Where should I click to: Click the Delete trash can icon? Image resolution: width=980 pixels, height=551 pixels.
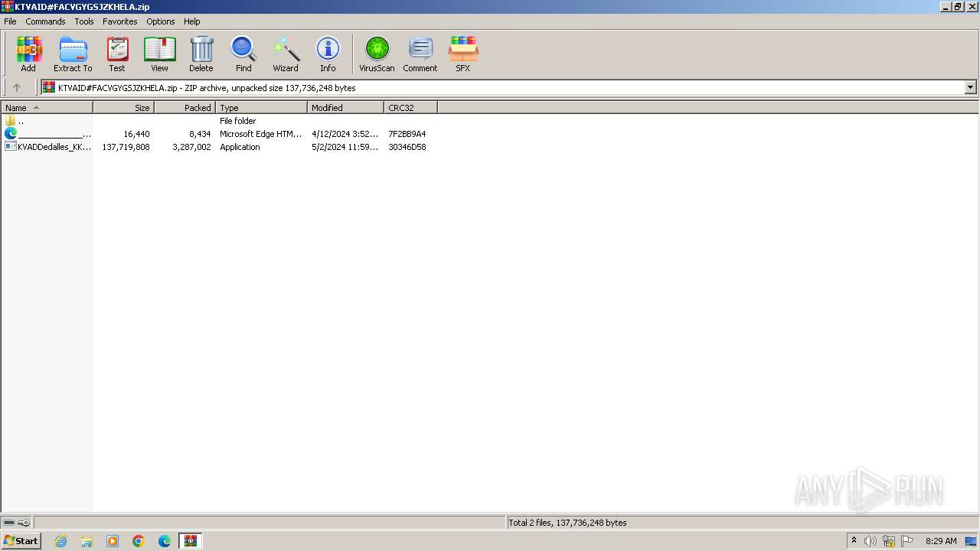(x=201, y=54)
